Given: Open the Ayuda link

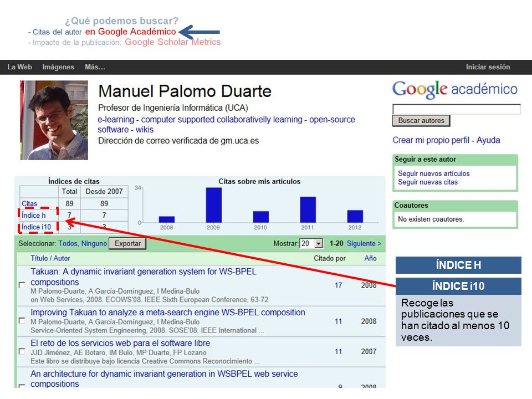Looking at the screenshot, I should point(488,140).
